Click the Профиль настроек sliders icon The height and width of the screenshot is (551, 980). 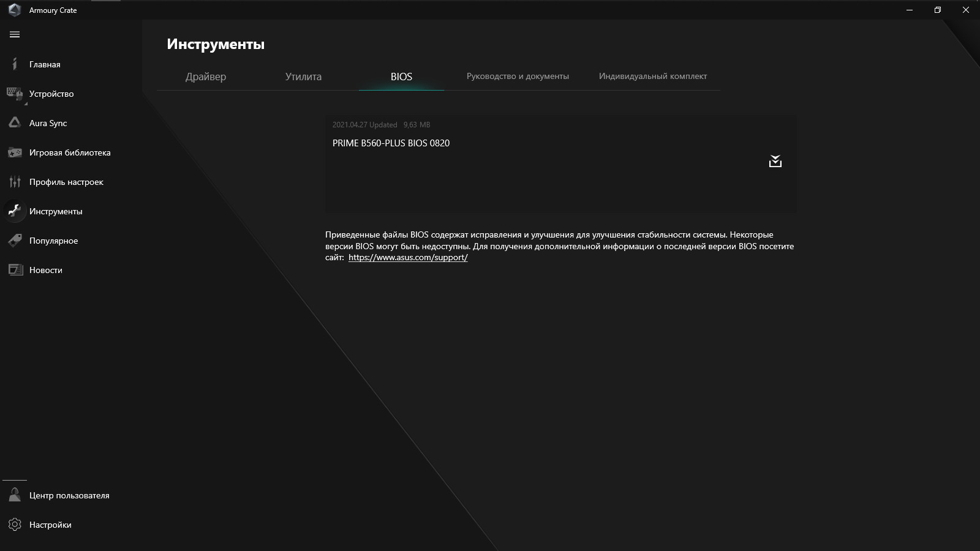pyautogui.click(x=15, y=182)
